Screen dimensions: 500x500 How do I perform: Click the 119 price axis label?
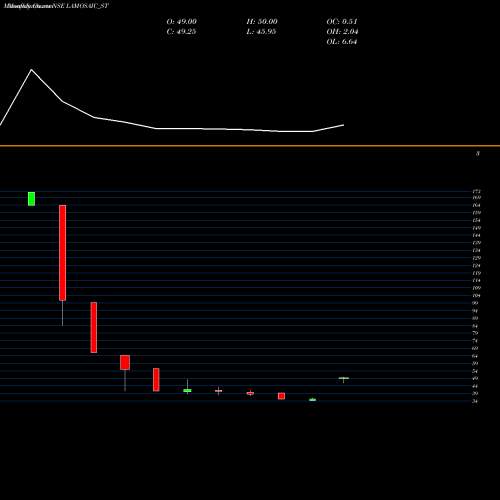(x=477, y=273)
